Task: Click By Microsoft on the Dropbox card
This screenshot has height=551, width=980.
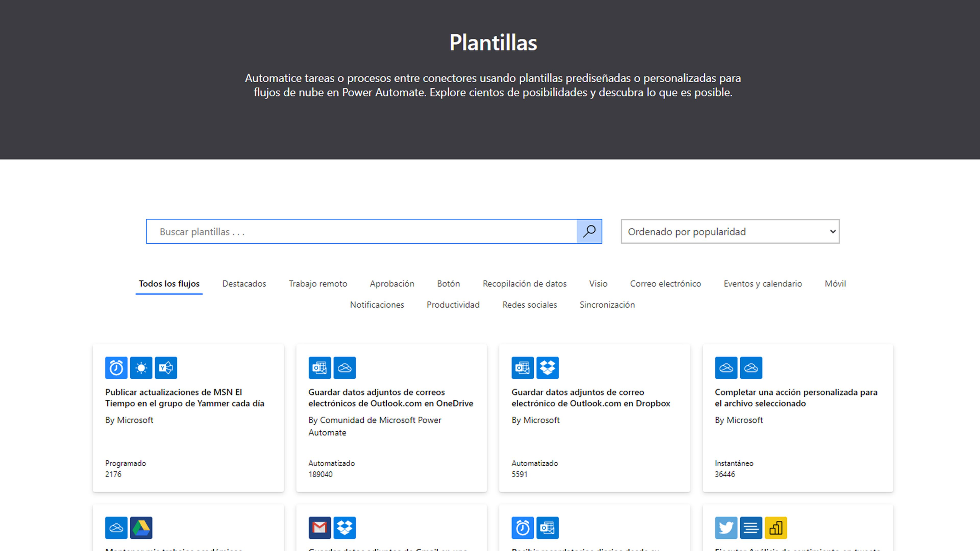Action: pos(536,420)
